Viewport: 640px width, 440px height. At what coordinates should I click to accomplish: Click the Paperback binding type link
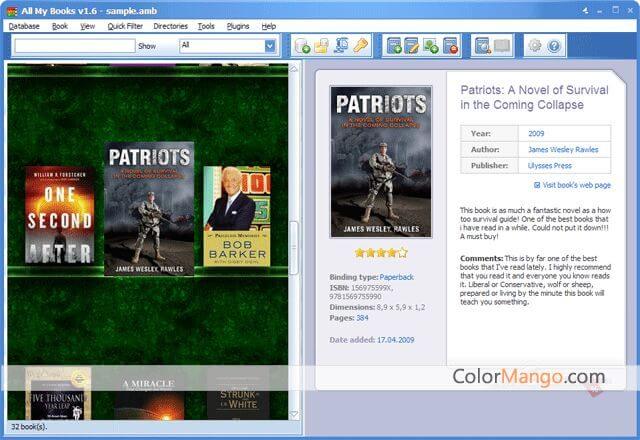[396, 277]
